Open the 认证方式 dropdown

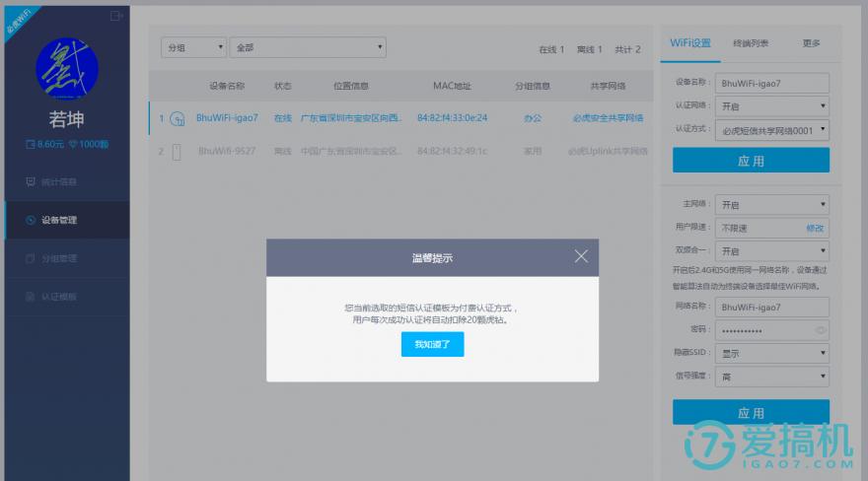pos(771,130)
